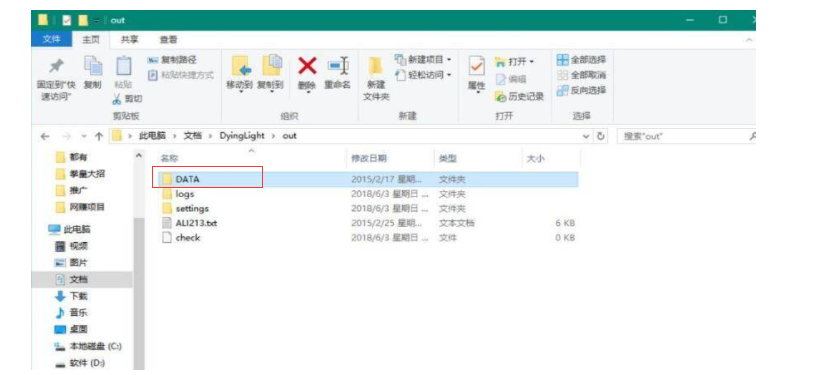
Task: Click the search out input box
Action: coord(685,136)
